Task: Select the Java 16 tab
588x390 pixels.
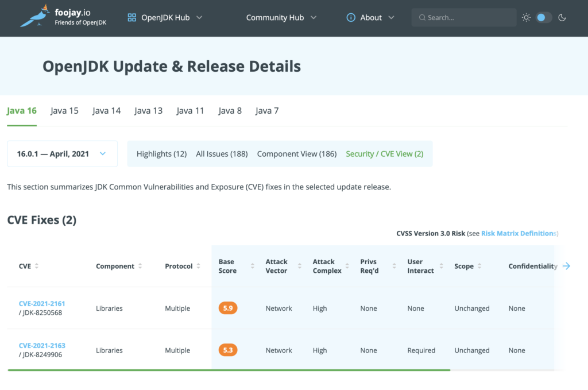Action: coord(22,111)
